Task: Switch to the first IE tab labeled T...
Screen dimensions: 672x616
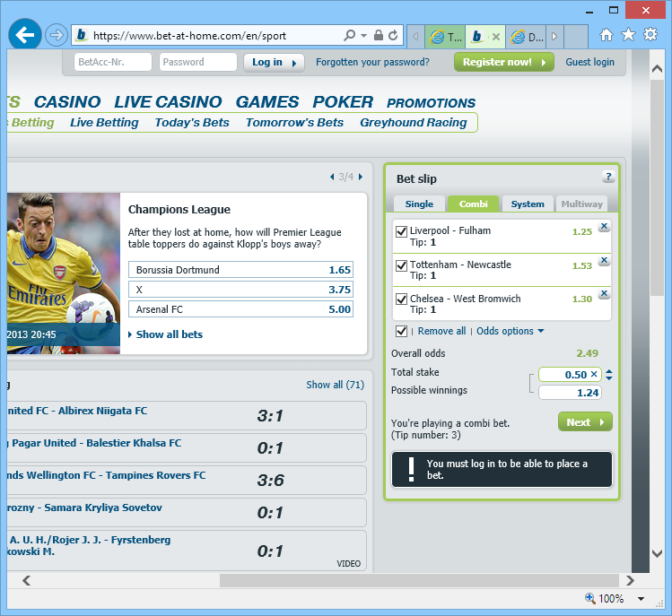Action: [x=445, y=37]
